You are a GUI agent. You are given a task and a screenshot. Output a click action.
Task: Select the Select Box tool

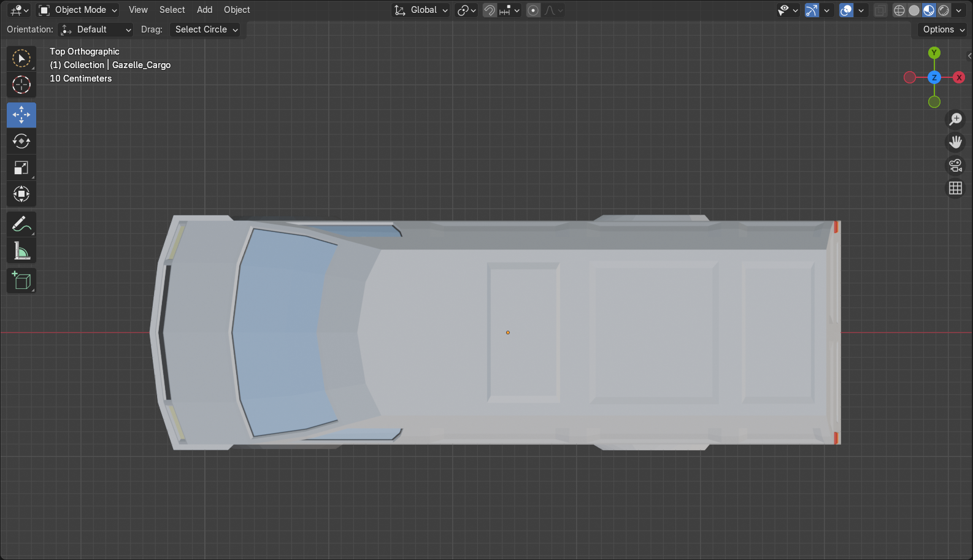click(21, 59)
